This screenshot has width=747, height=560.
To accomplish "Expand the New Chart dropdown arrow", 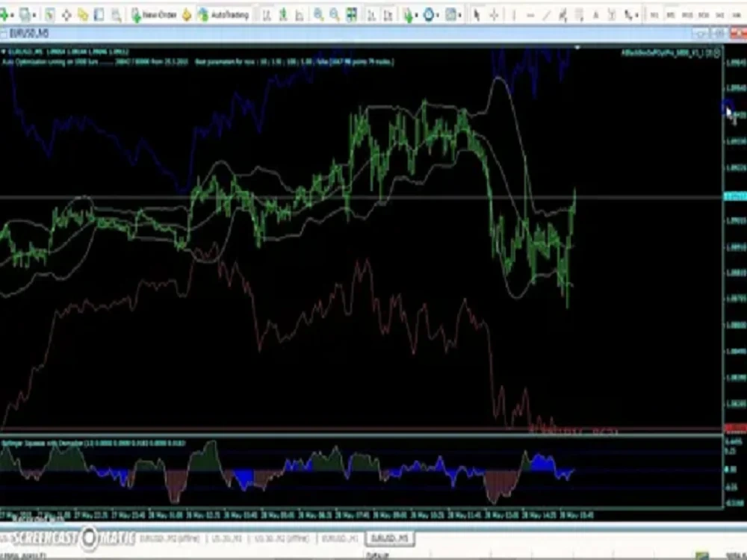I will click(x=13, y=15).
